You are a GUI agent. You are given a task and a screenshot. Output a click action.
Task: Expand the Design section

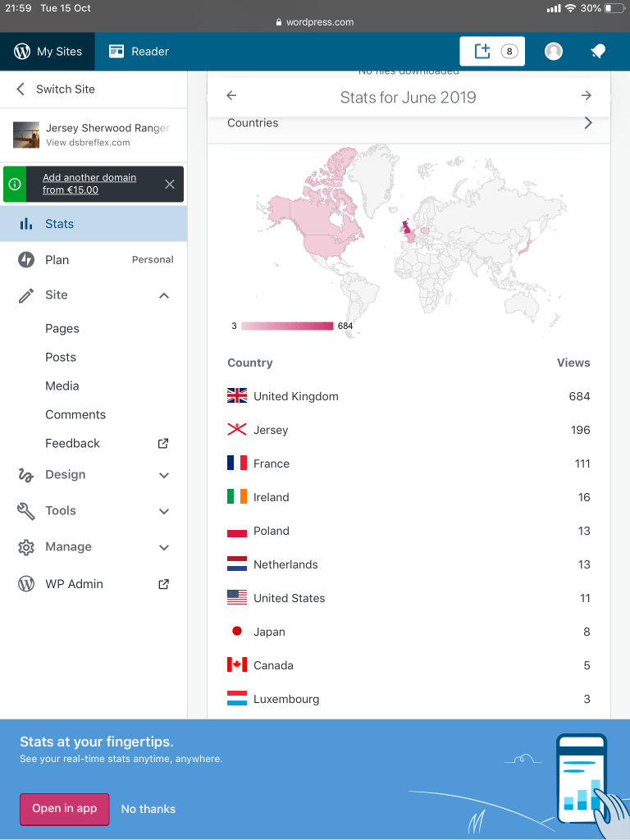click(164, 475)
